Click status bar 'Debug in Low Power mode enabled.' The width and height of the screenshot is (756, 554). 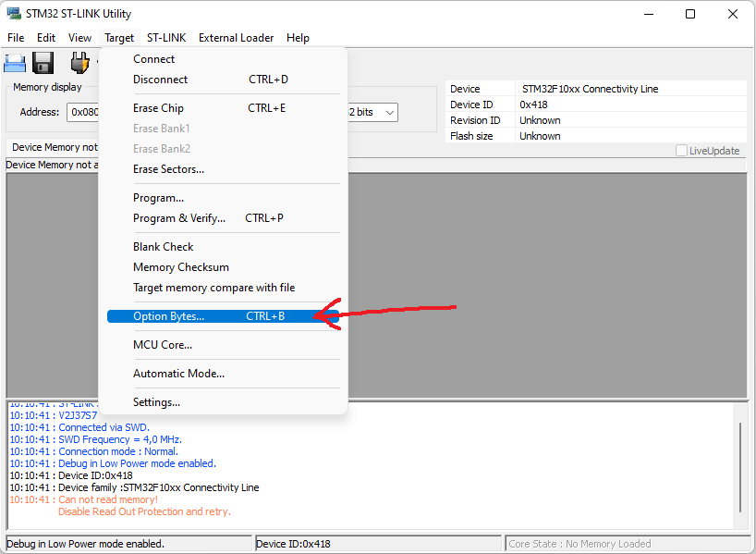pyautogui.click(x=85, y=544)
